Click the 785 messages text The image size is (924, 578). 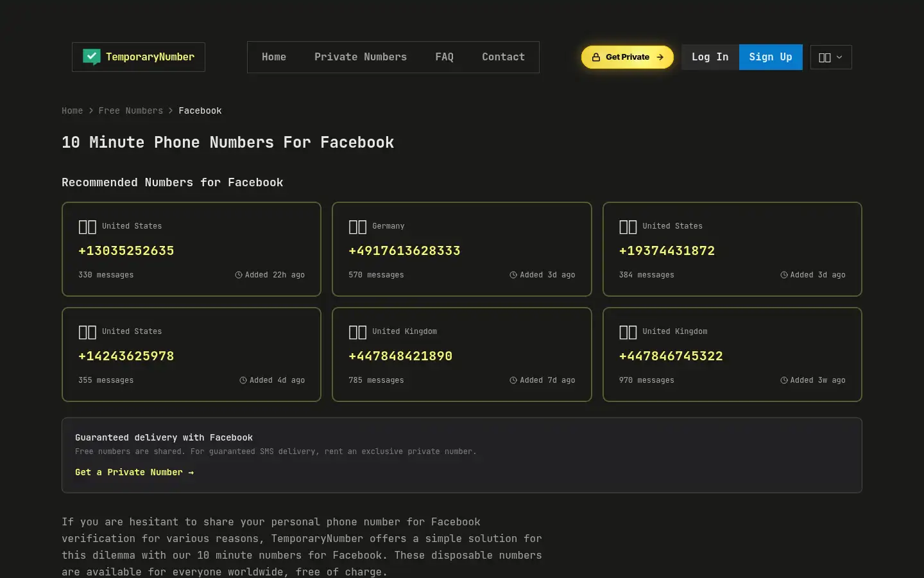376,380
